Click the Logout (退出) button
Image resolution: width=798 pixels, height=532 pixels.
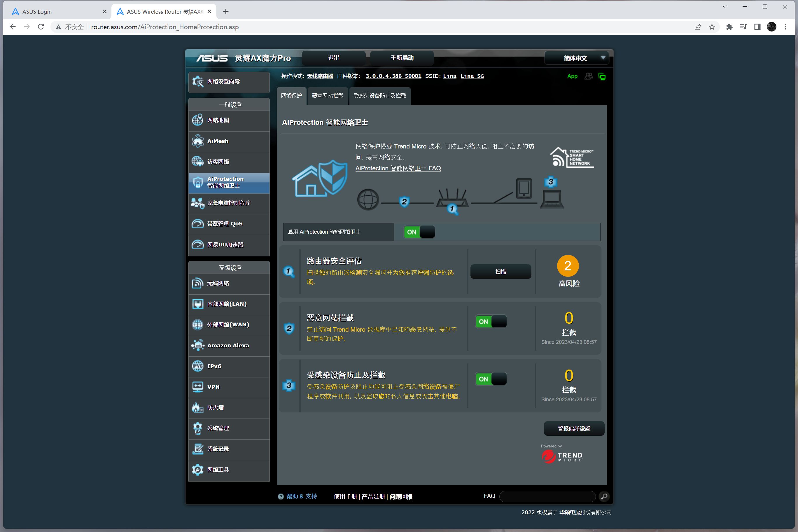333,58
